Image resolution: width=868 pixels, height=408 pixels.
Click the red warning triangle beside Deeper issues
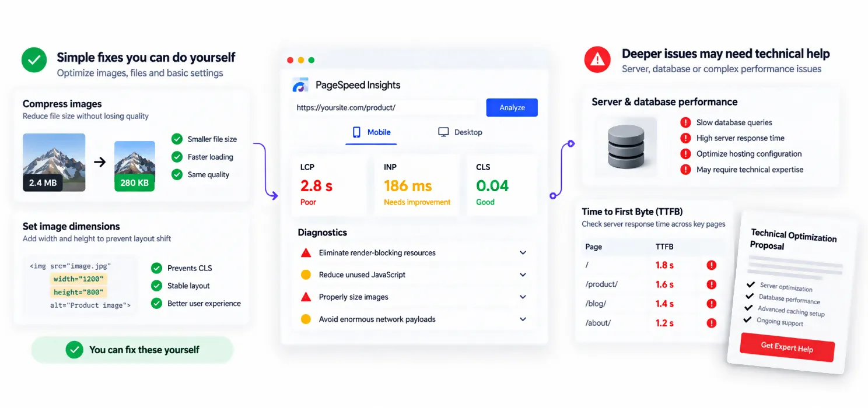coord(597,59)
